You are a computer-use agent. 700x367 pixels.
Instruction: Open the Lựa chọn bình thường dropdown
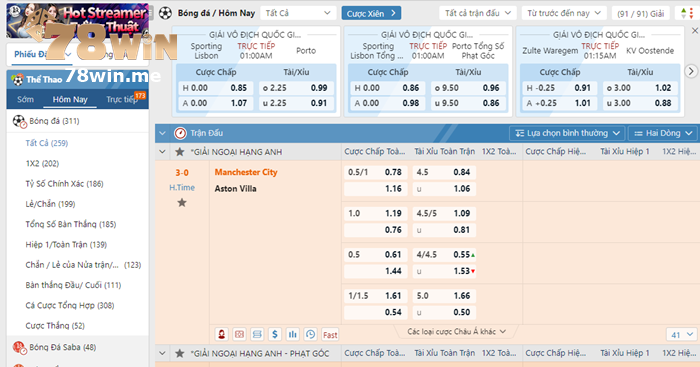tap(567, 133)
